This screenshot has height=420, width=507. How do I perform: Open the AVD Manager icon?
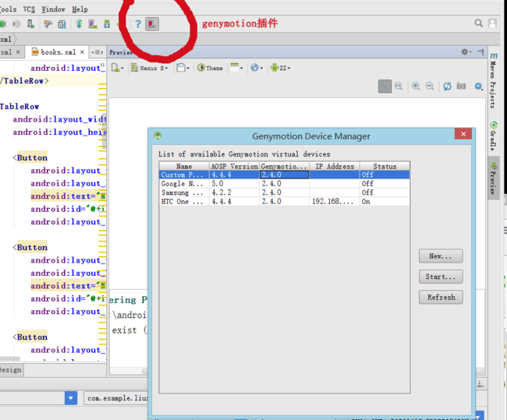tap(93, 24)
